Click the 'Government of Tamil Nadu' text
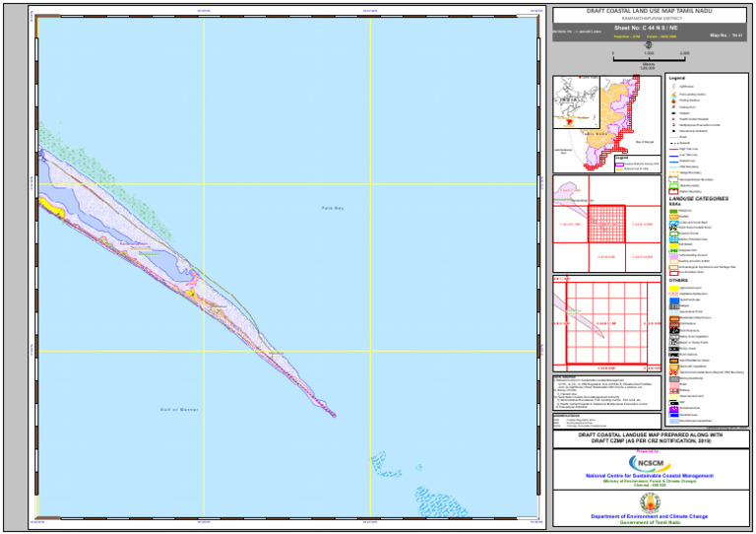The width and height of the screenshot is (756, 534). (x=650, y=522)
